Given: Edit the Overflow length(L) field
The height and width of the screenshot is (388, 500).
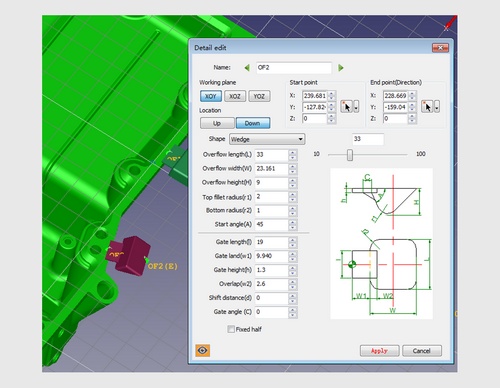Looking at the screenshot, I should [x=271, y=155].
